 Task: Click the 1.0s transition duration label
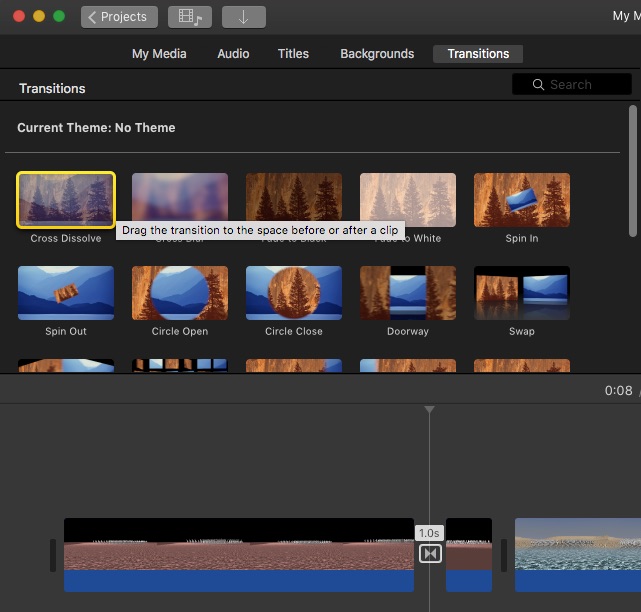pyautogui.click(x=429, y=533)
